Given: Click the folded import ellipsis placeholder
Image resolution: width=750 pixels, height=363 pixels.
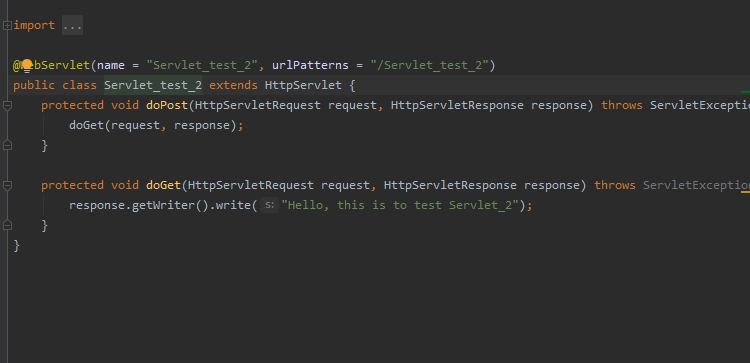Looking at the screenshot, I should pyautogui.click(x=73, y=25).
